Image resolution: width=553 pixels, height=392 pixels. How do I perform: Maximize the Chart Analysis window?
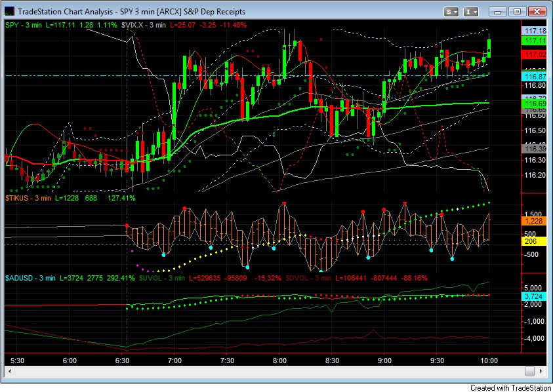(517, 12)
